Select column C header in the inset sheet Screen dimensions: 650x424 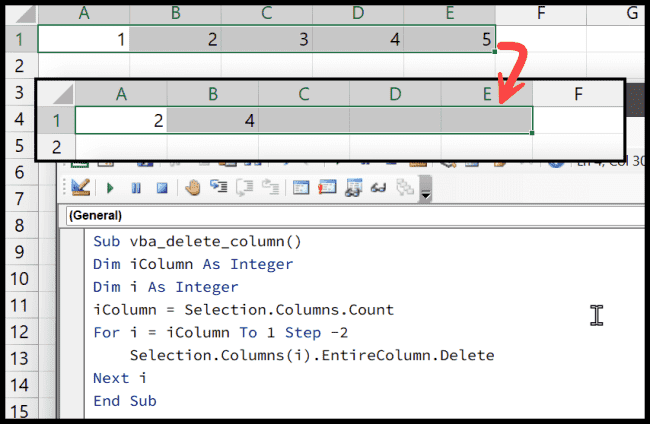click(x=304, y=94)
